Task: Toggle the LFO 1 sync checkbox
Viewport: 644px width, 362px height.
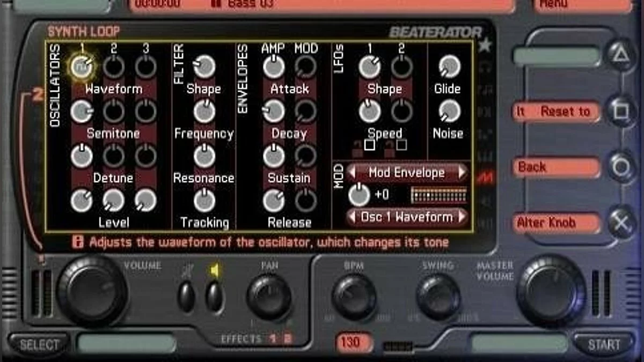Action: (x=369, y=145)
